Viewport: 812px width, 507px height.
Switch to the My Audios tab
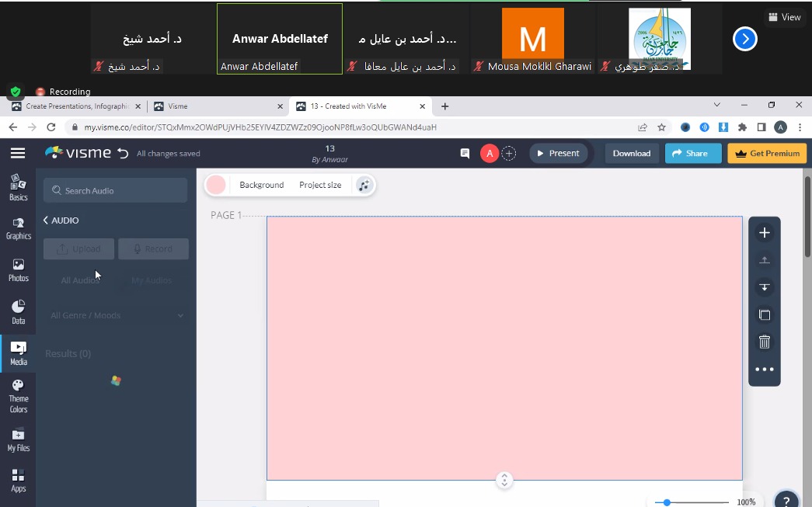click(x=152, y=280)
